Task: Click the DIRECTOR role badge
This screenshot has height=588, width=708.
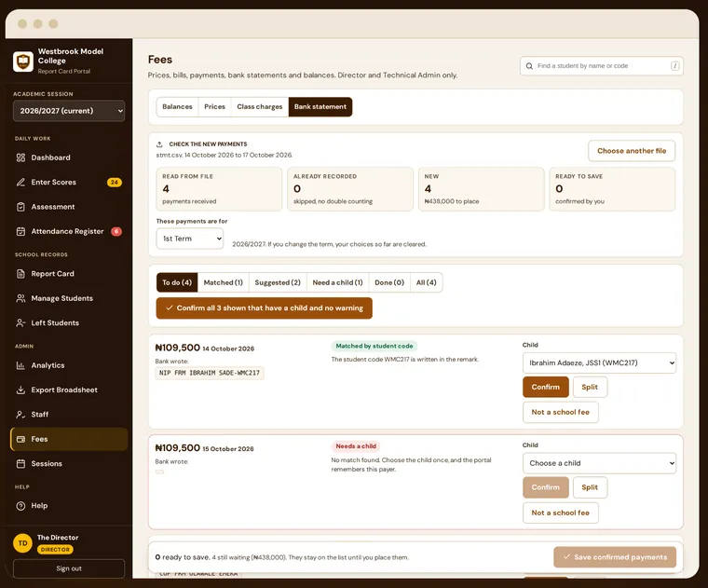Action: (x=55, y=550)
